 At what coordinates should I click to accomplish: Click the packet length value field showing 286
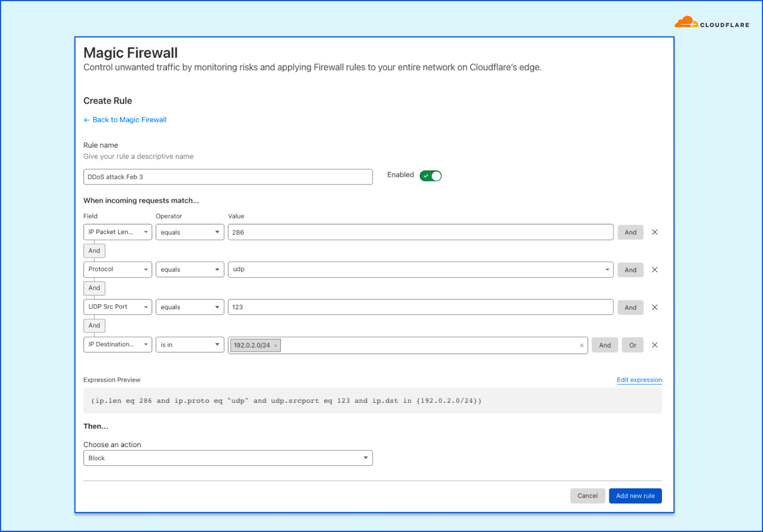pos(420,232)
